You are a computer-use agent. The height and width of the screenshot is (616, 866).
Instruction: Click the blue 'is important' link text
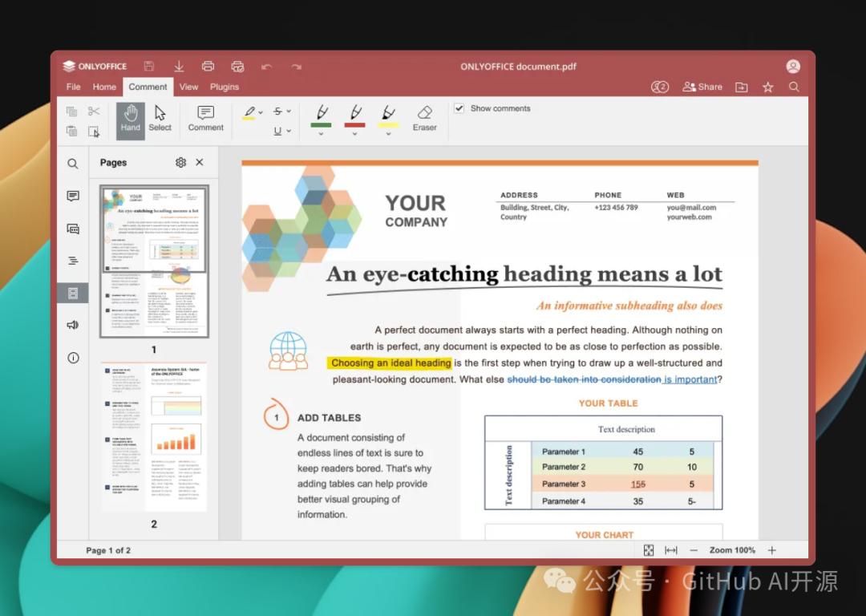click(x=690, y=379)
